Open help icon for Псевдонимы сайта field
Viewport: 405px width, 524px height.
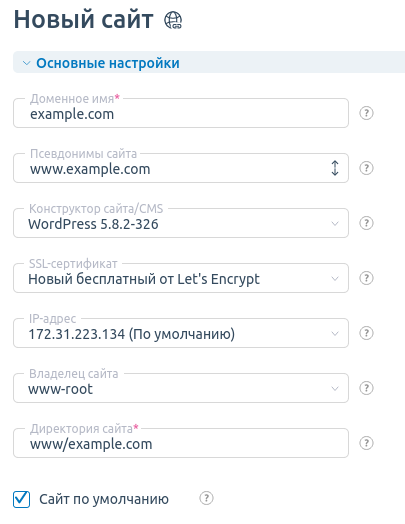[x=366, y=168]
